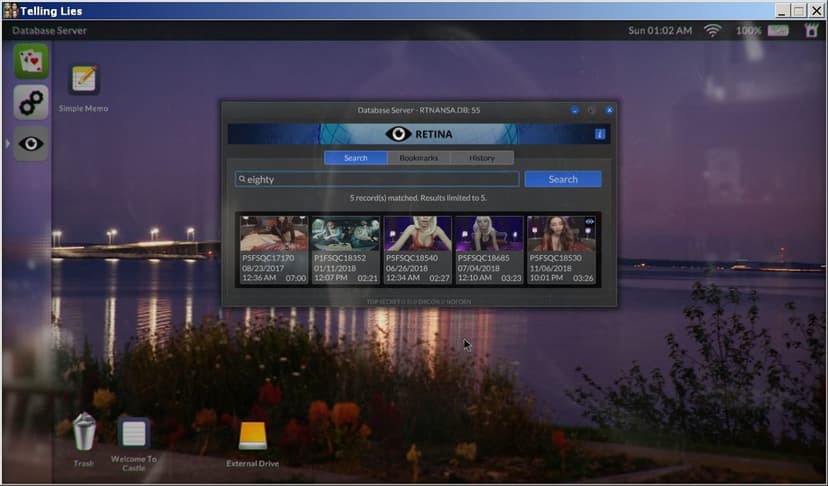Click the Retina eye logo banner
Viewport: 828px width, 486px height.
[419, 134]
